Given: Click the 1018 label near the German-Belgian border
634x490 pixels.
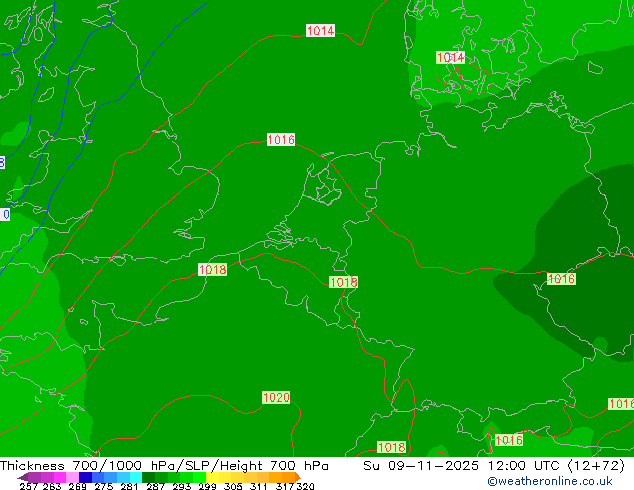Looking at the screenshot, I should (x=343, y=282).
